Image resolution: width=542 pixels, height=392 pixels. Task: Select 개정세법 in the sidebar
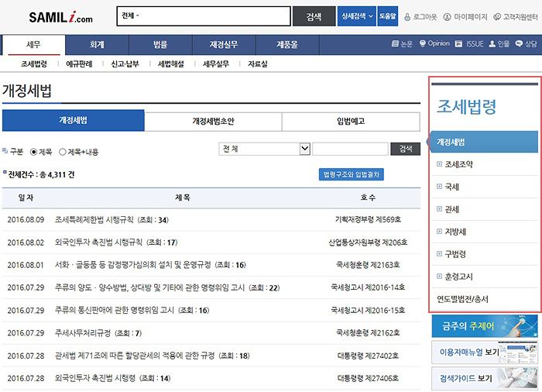(484, 142)
